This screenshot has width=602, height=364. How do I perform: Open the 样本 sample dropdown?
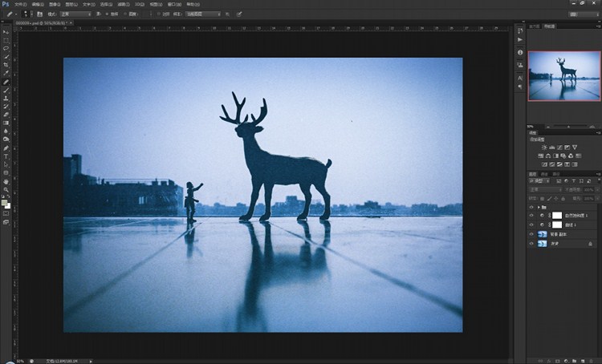click(203, 14)
